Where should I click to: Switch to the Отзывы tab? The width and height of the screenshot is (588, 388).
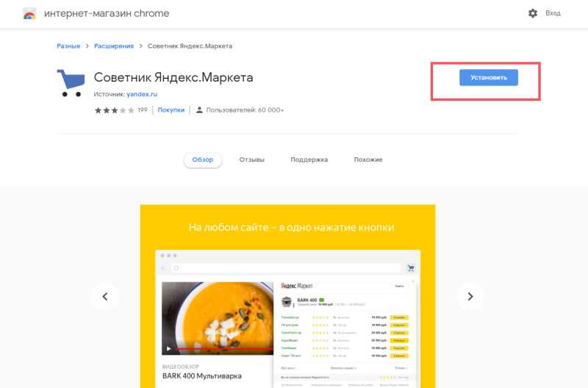point(251,160)
